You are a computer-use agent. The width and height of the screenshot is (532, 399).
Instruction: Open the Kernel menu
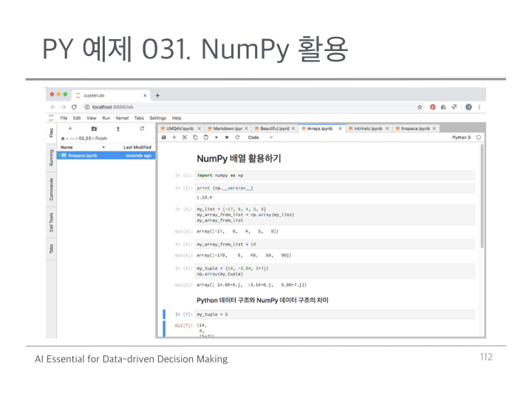tap(122, 118)
